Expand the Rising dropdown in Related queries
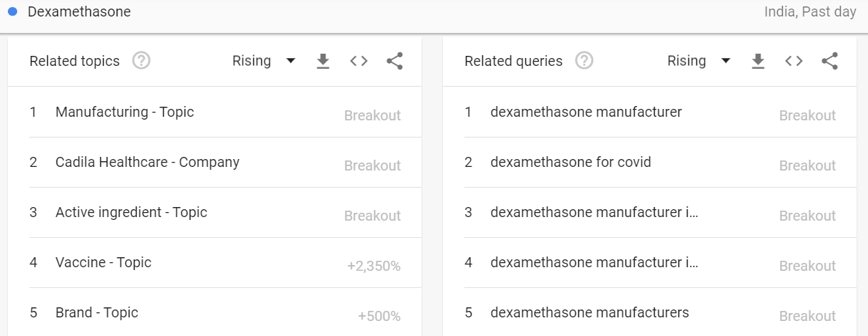Viewport: 868px width, 336px height. (x=698, y=62)
